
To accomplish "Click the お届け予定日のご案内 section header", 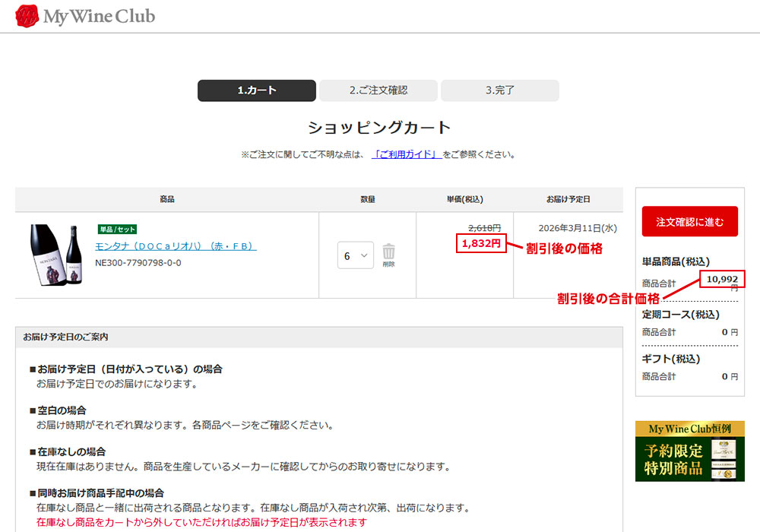I will pos(65,337).
